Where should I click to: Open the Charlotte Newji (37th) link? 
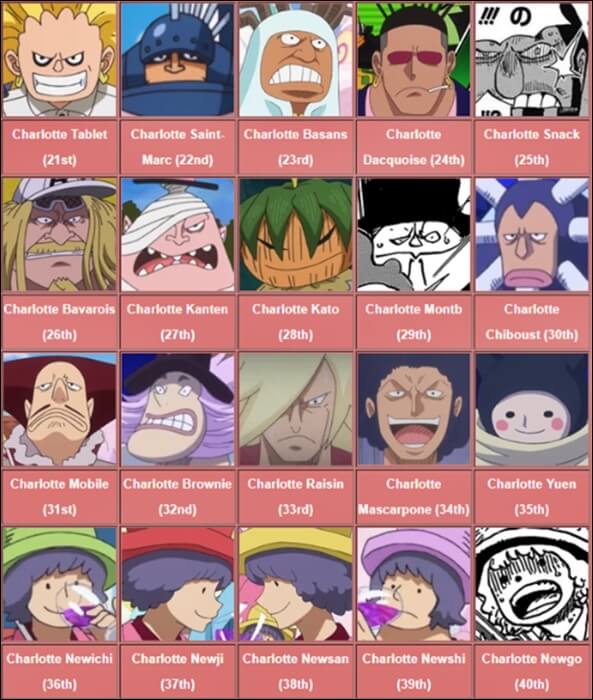click(177, 671)
